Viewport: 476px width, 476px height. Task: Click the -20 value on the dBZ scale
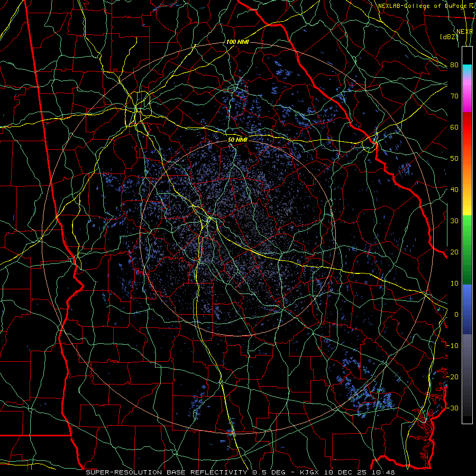tap(453, 377)
